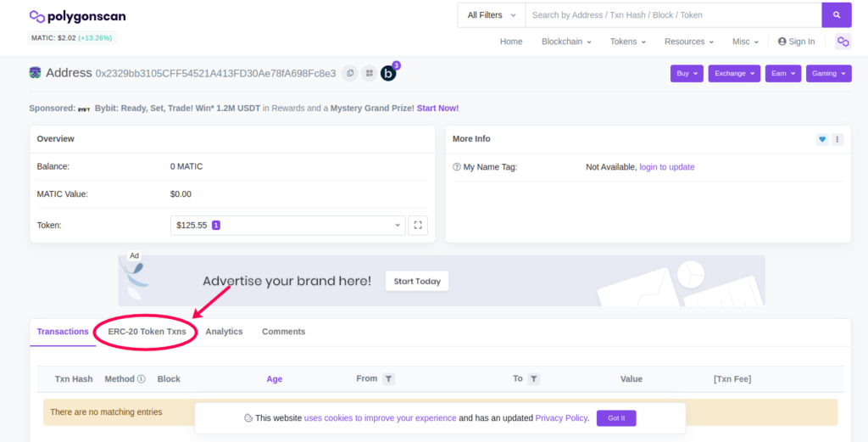The height and width of the screenshot is (442, 868).
Task: Click the [Txn Fee] column header
Action: [x=732, y=379]
